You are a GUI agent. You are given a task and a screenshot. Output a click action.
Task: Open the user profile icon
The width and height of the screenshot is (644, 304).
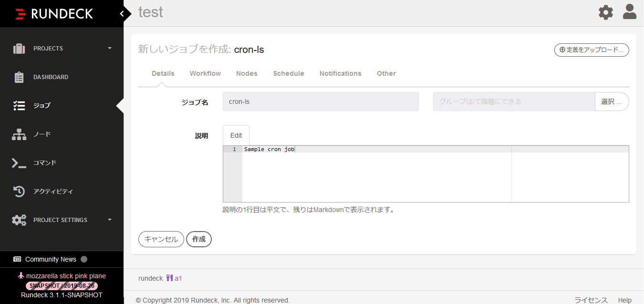click(629, 12)
